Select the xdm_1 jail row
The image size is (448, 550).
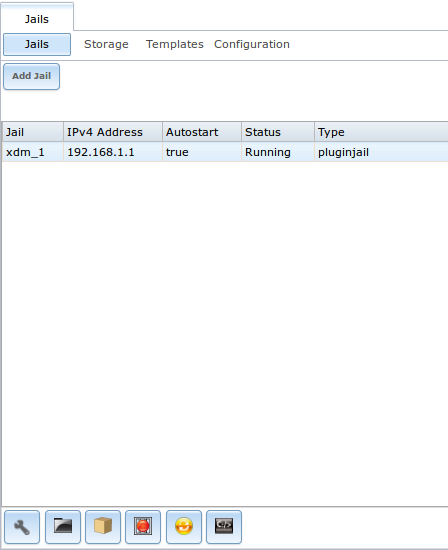click(225, 152)
